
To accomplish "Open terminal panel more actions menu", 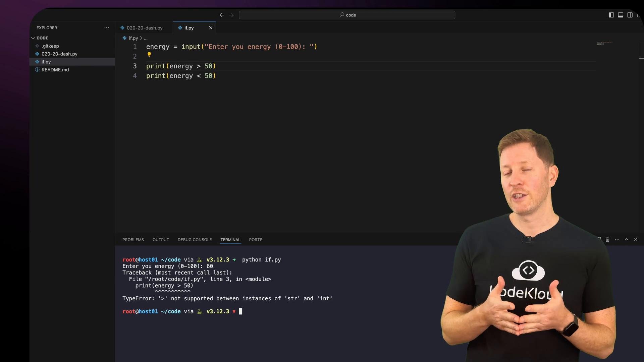I will [x=617, y=239].
